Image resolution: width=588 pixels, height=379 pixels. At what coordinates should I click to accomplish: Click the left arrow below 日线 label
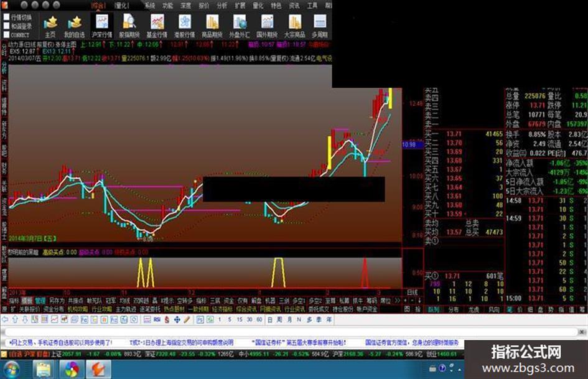point(406,301)
